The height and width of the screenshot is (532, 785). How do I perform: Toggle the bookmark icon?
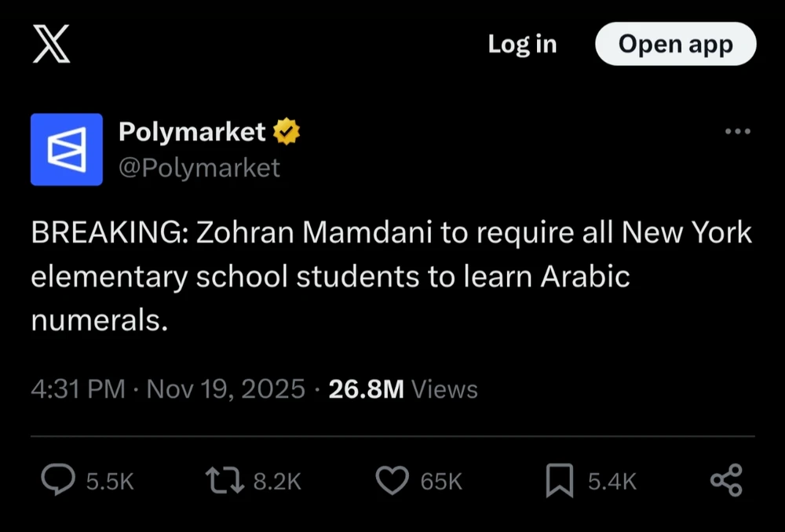(x=560, y=480)
